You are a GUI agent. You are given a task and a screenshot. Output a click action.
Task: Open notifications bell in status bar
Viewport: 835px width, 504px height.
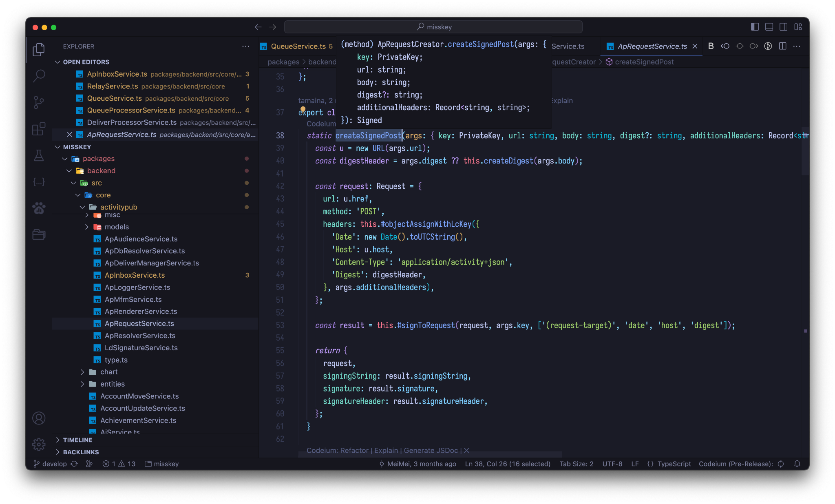pyautogui.click(x=797, y=464)
